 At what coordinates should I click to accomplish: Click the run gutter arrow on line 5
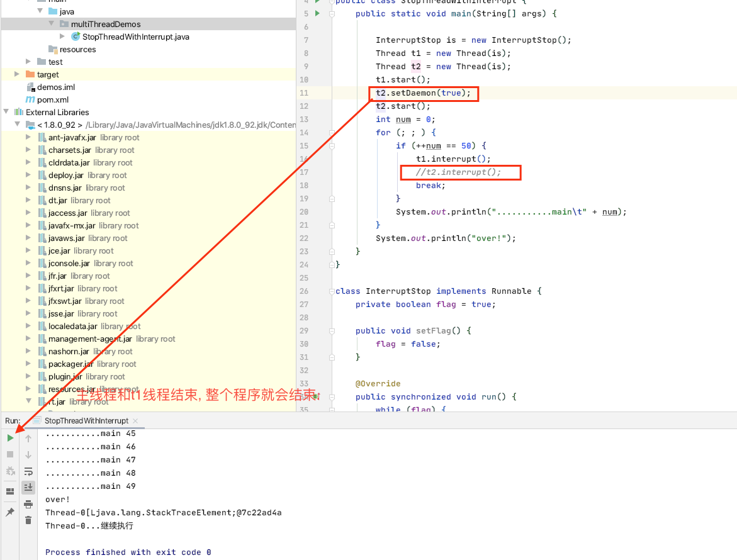click(x=317, y=13)
